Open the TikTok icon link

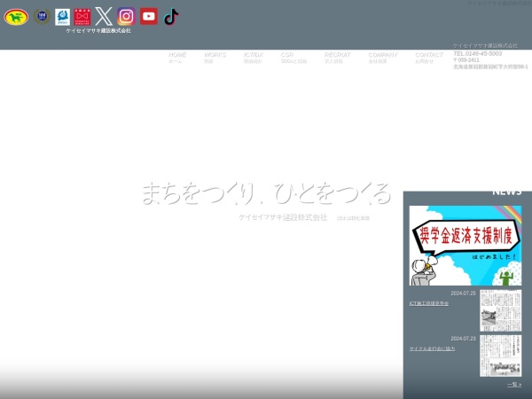pyautogui.click(x=171, y=17)
